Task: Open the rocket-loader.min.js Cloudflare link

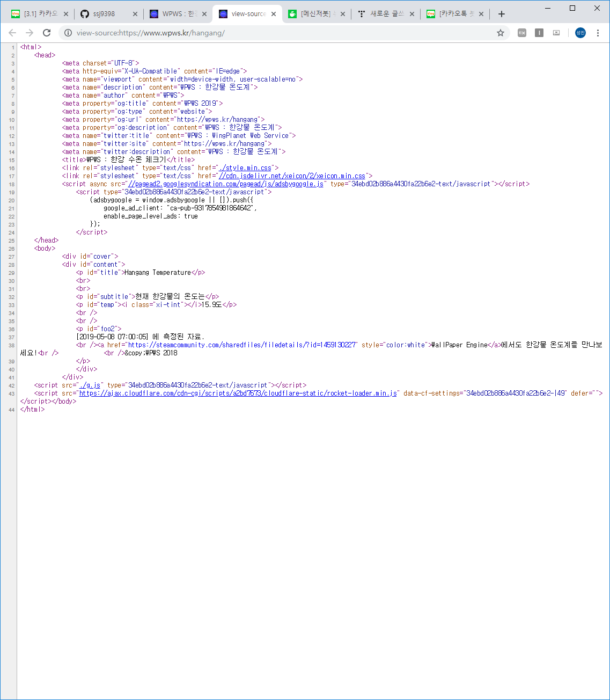Action: (238, 393)
